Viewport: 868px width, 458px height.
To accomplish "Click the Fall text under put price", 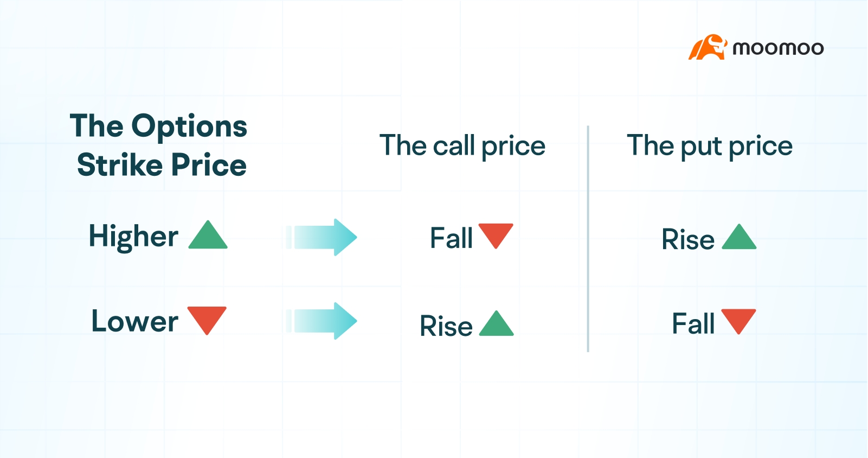I will point(693,324).
